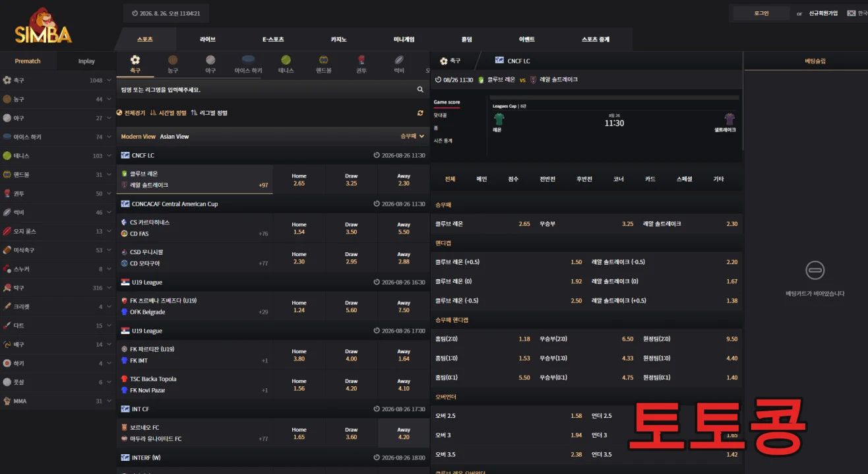
Task: Open the 미니게임 top menu
Action: 404,40
